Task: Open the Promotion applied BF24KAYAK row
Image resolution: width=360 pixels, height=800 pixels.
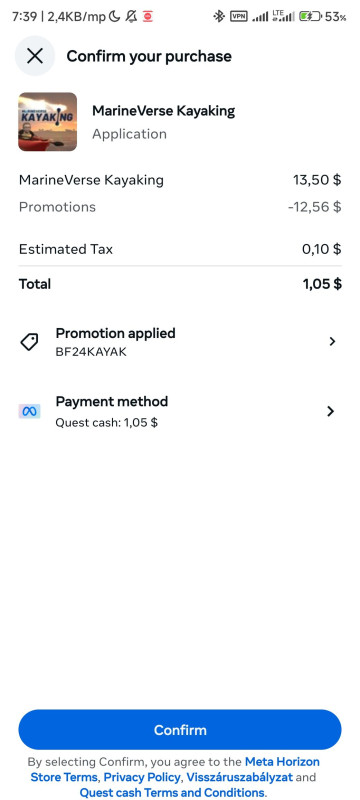Action: (180, 342)
